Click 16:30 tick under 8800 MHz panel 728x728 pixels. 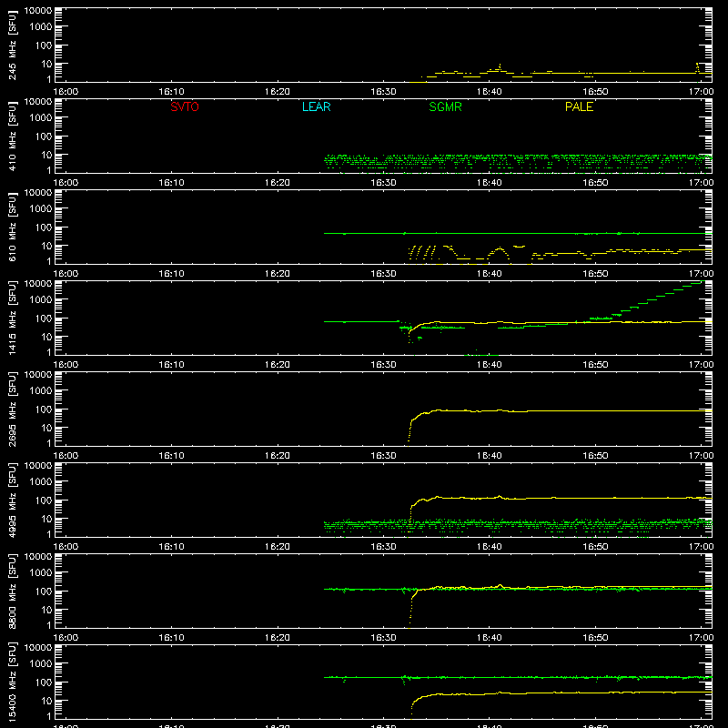click(x=383, y=638)
